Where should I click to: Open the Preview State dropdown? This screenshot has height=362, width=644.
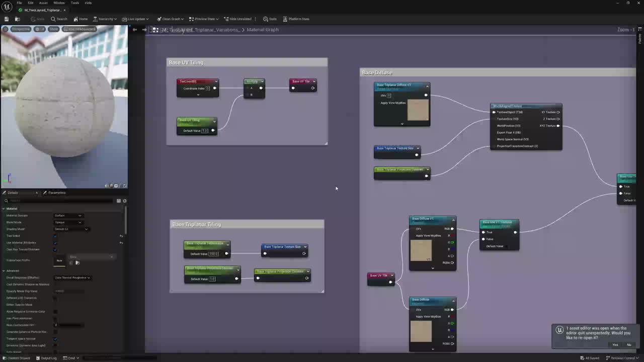(203, 19)
